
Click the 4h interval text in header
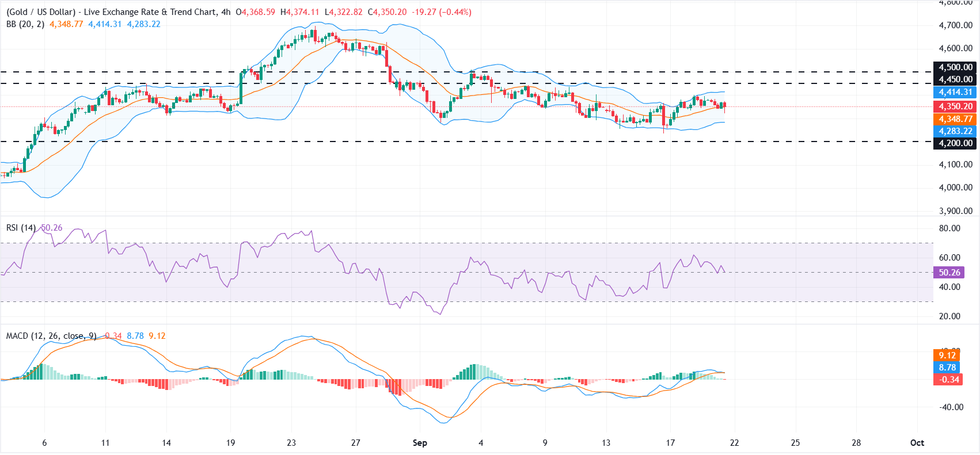coord(226,12)
